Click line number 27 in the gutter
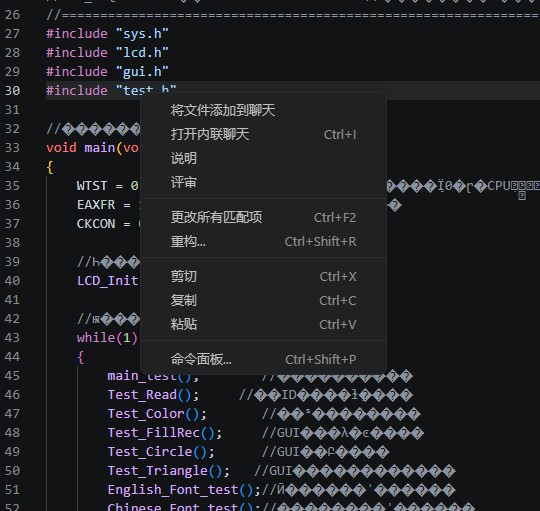540x511 pixels. click(12, 34)
